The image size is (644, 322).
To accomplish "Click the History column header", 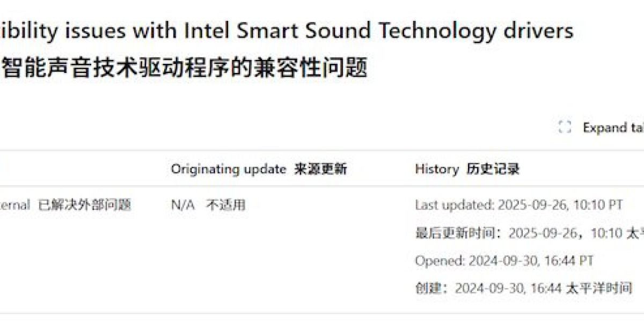I will (436, 169).
